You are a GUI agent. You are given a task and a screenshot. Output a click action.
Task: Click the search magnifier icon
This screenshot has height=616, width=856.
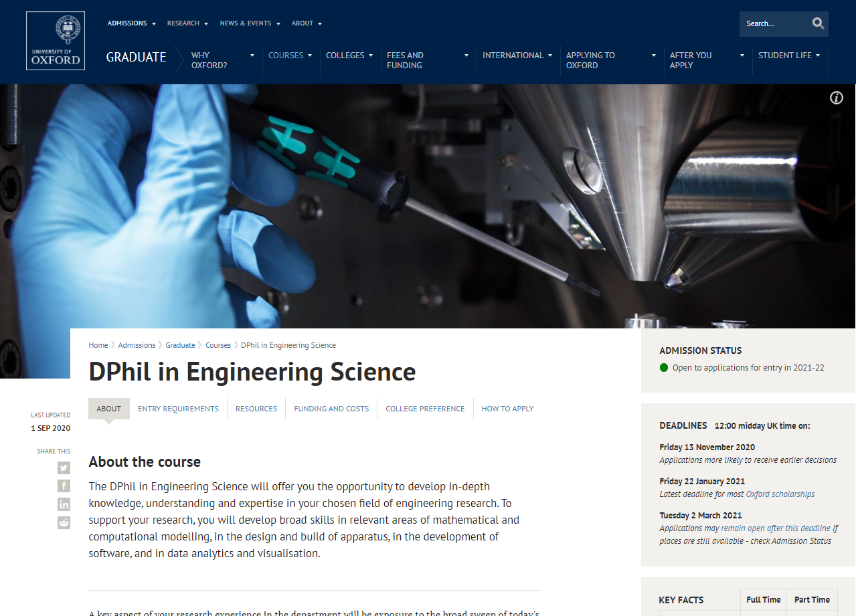pos(818,23)
